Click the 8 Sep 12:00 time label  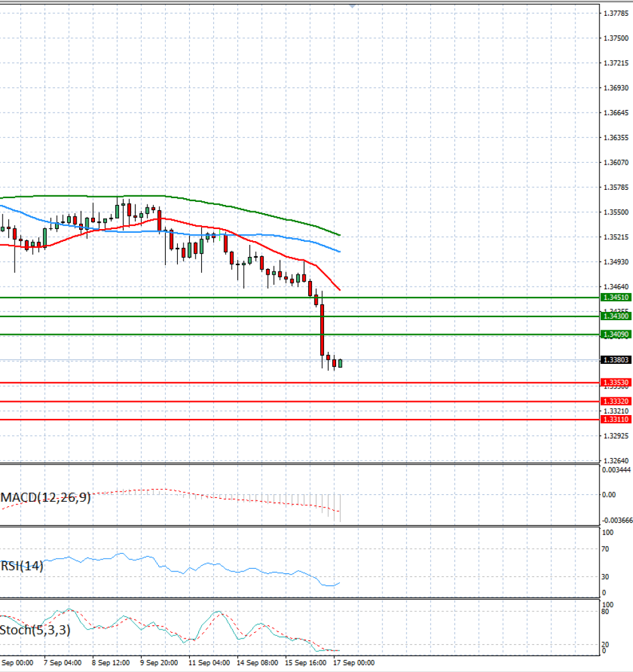tap(111, 663)
